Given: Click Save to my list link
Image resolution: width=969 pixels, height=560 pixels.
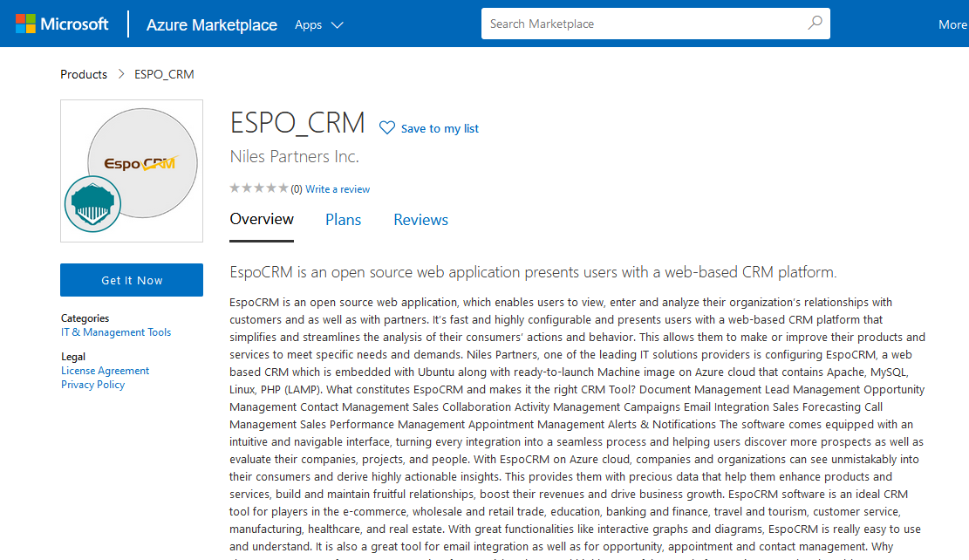Looking at the screenshot, I should [440, 128].
